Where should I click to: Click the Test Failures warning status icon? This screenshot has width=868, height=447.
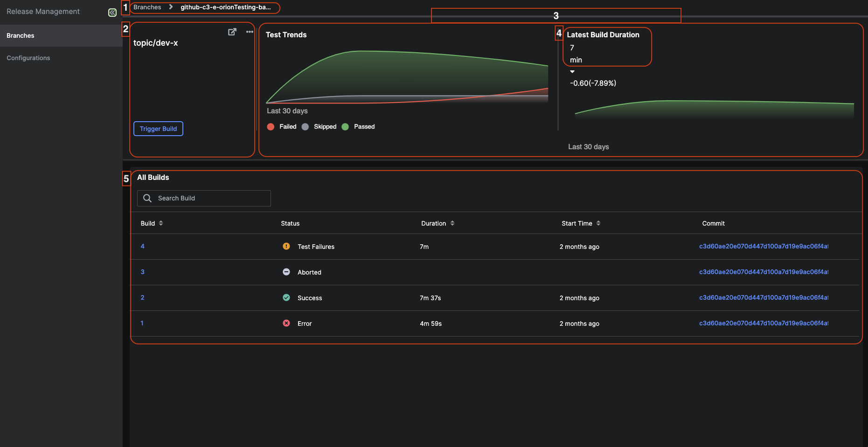coord(286,246)
